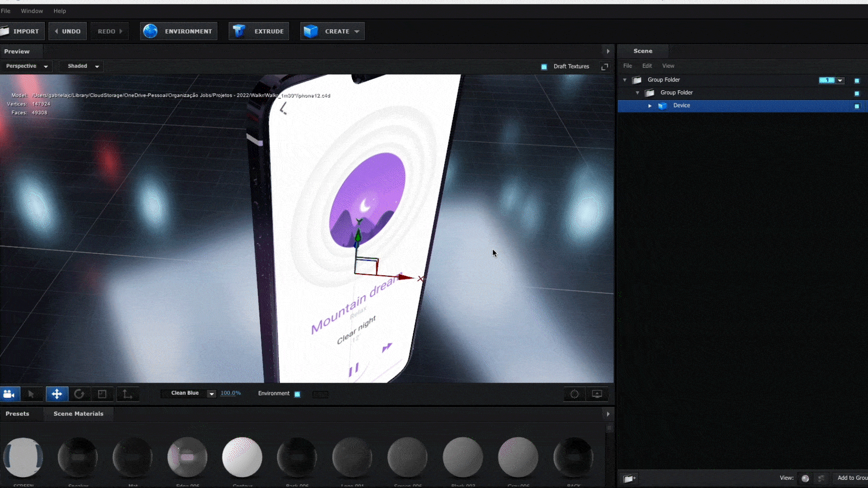Toggle visibility of nested Group Folder
Viewport: 868px width, 488px height.
pyautogui.click(x=857, y=93)
